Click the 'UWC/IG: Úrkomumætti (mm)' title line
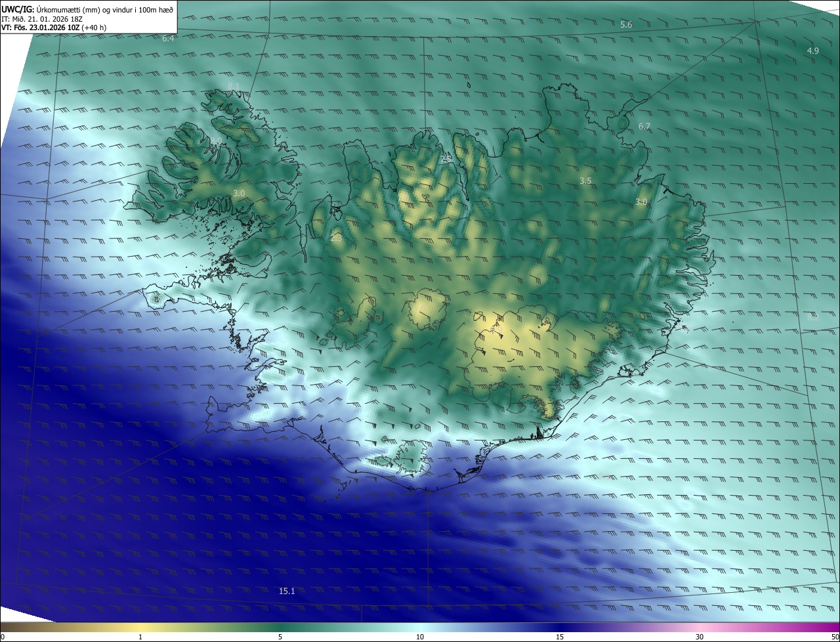The image size is (840, 642). (x=87, y=9)
